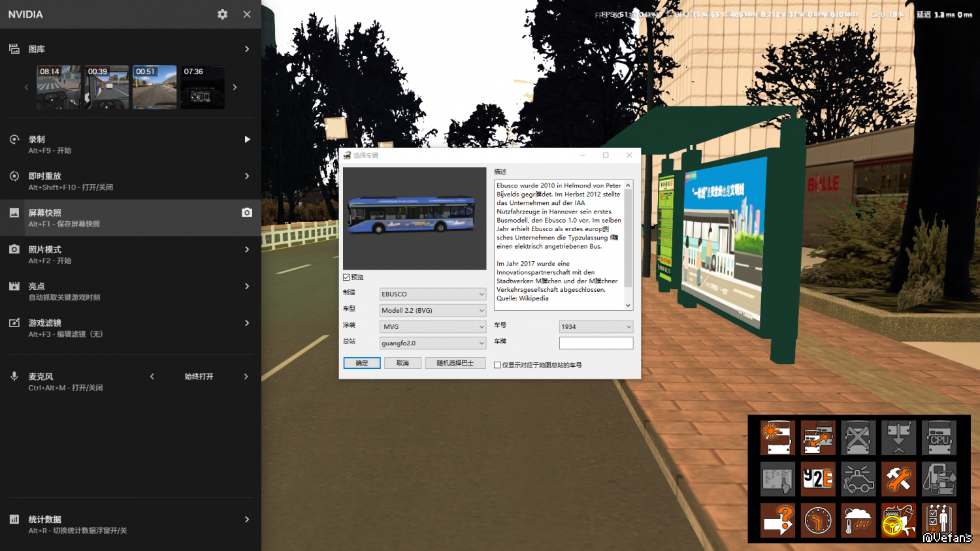The height and width of the screenshot is (551, 980).
Task: Open the weather cloud and thermometer icon
Action: [858, 520]
